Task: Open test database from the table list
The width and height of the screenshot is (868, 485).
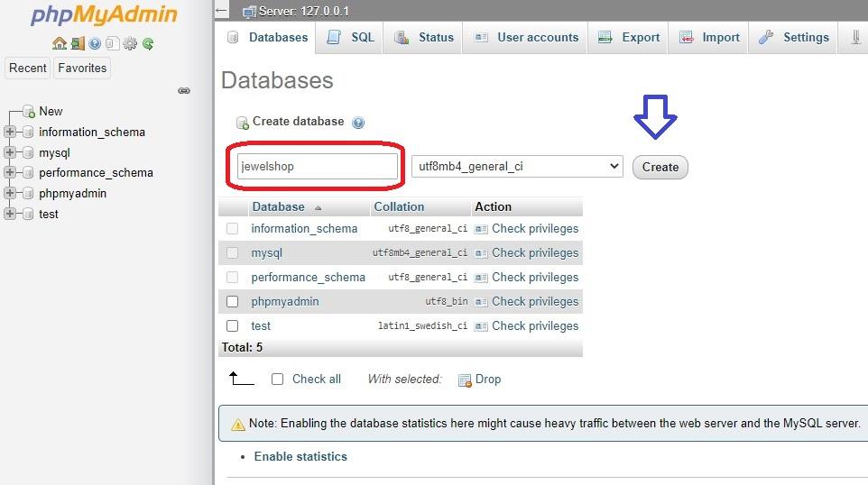Action: [261, 325]
